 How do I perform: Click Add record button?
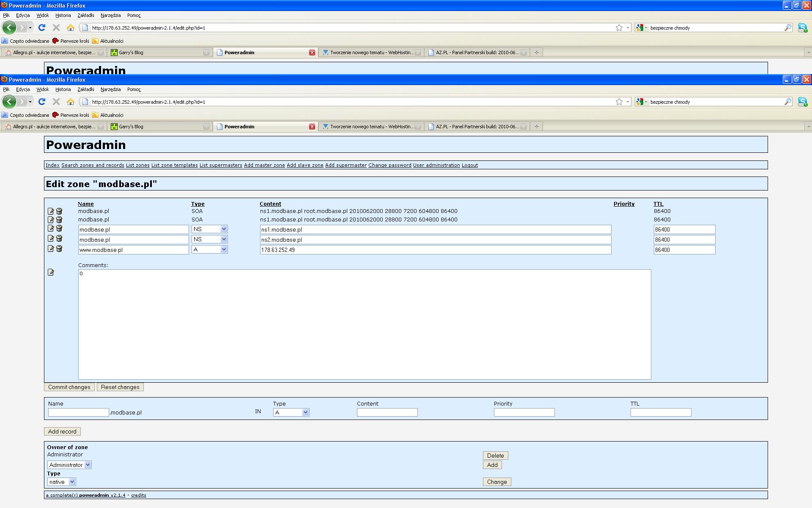(62, 431)
